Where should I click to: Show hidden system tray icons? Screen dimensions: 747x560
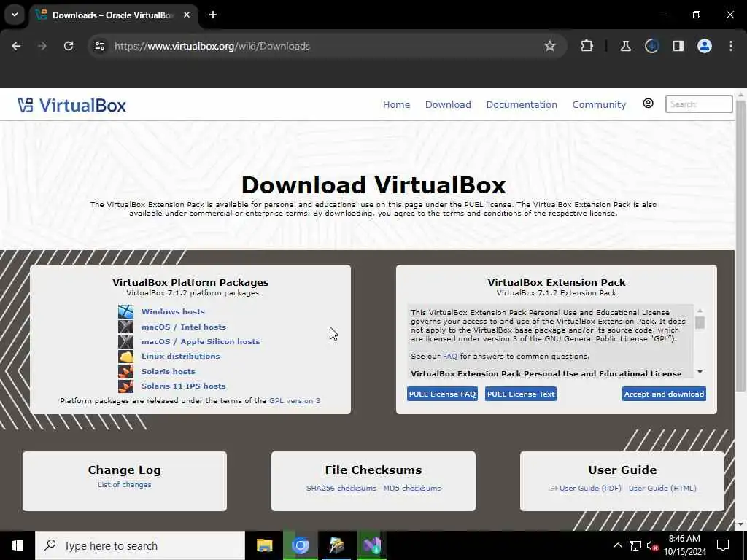pos(617,545)
